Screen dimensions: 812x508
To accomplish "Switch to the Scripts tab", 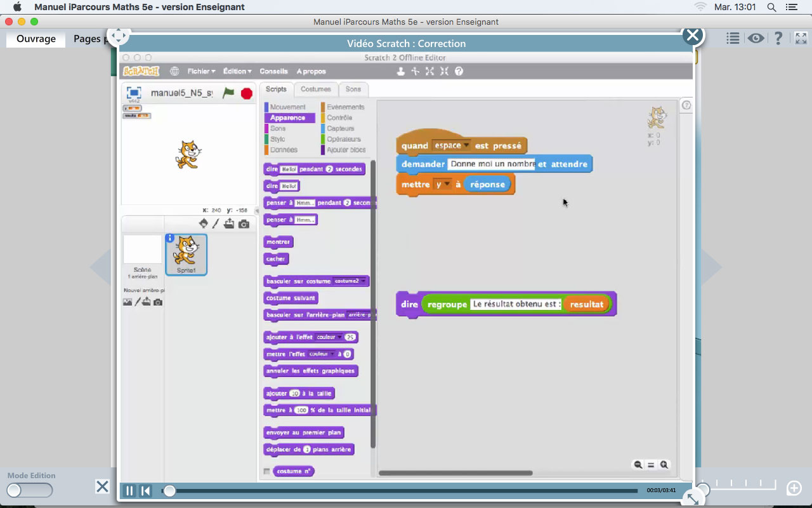I will [276, 90].
